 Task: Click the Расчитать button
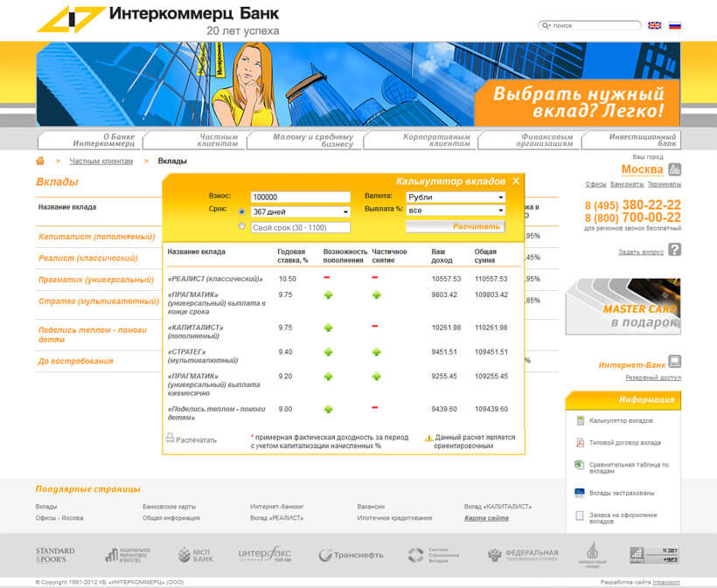[456, 226]
